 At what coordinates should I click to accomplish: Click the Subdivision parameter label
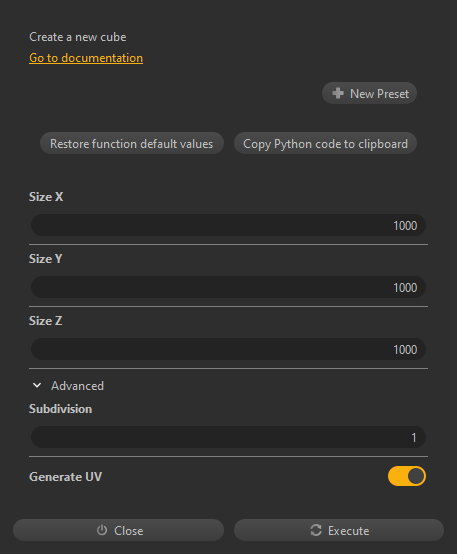(x=60, y=409)
